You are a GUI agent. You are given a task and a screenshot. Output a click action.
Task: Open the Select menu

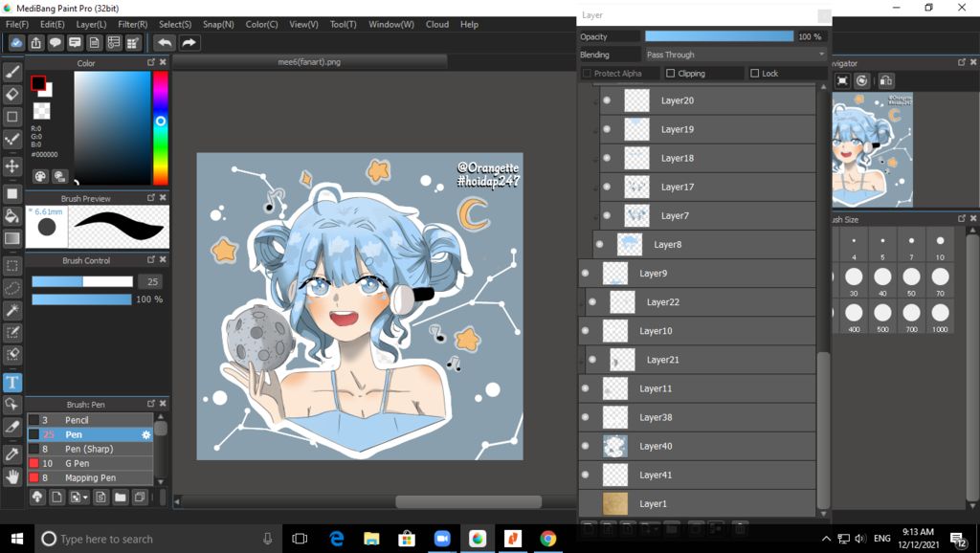(x=175, y=24)
